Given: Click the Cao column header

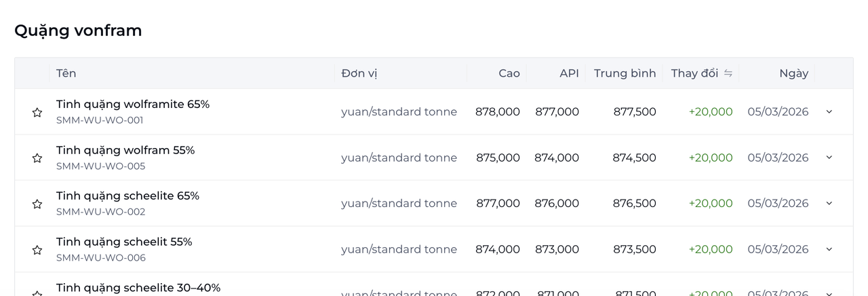Looking at the screenshot, I should pos(509,73).
